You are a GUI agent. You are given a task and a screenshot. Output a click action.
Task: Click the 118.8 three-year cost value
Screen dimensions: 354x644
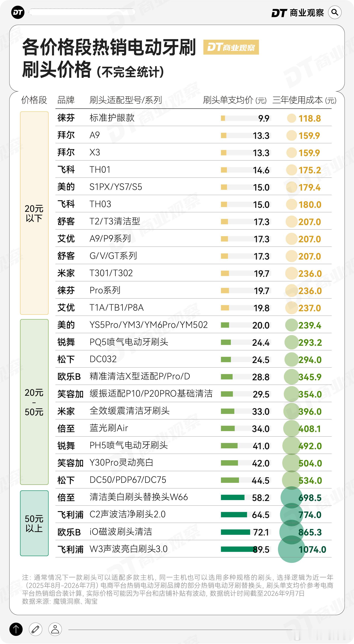(310, 118)
